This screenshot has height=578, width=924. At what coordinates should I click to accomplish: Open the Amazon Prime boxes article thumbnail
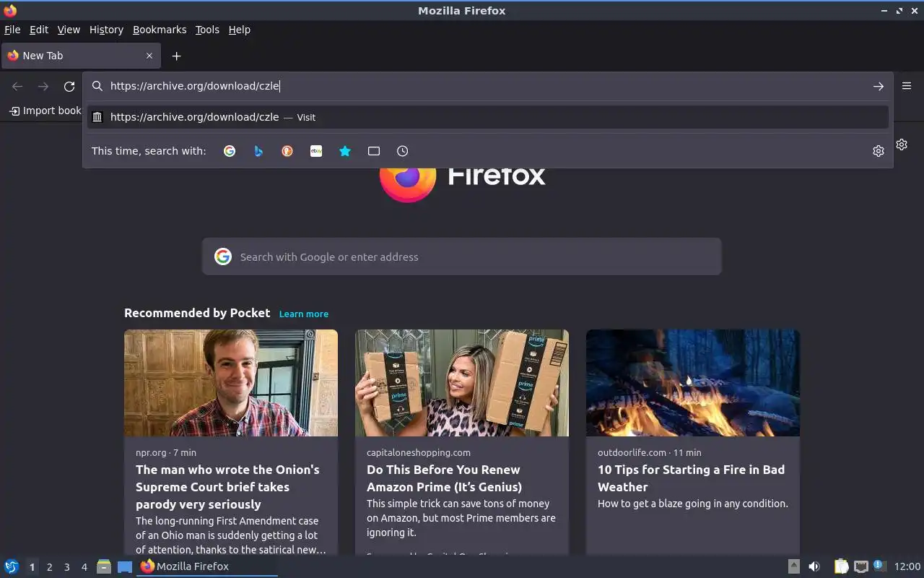462,383
